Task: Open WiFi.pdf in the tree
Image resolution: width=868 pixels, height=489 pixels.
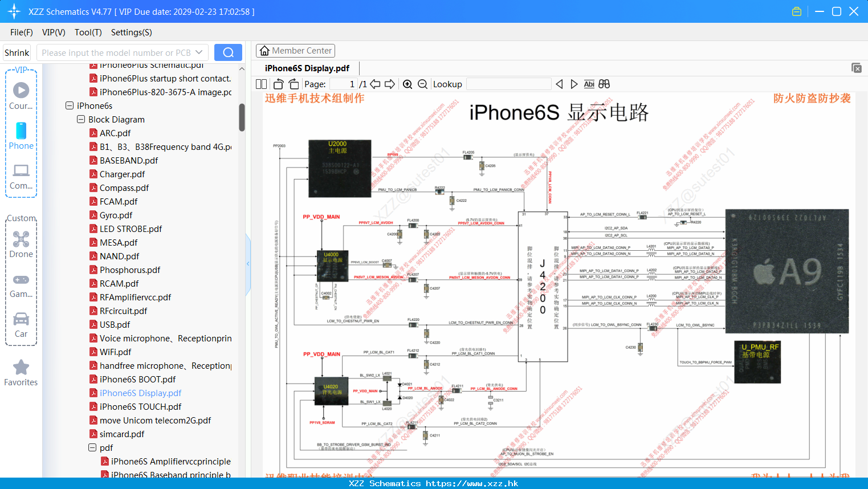Action: [115, 352]
